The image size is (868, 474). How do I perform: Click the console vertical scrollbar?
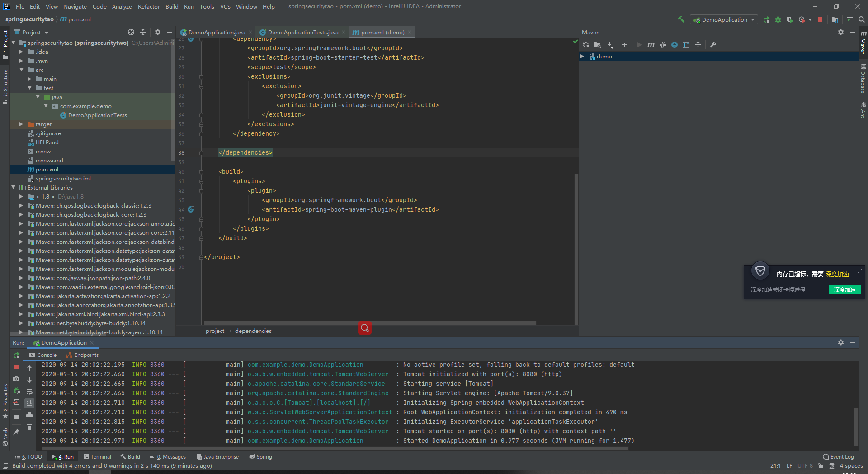856,427
